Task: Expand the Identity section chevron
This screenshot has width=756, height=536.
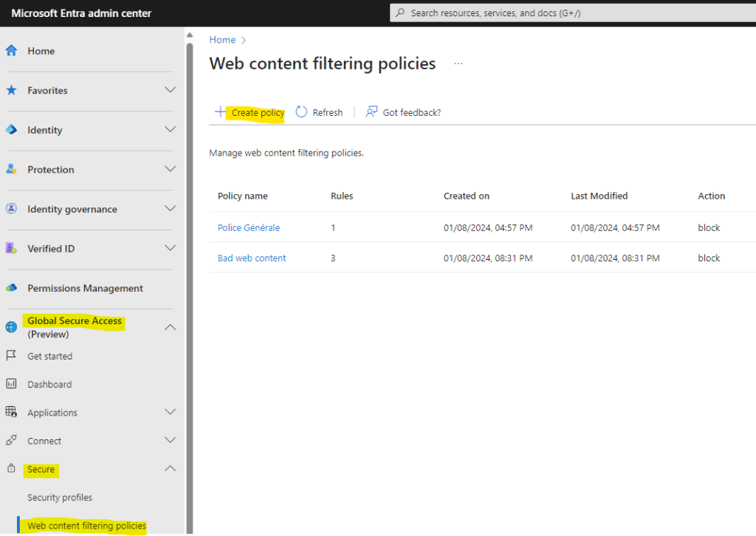Action: [171, 129]
